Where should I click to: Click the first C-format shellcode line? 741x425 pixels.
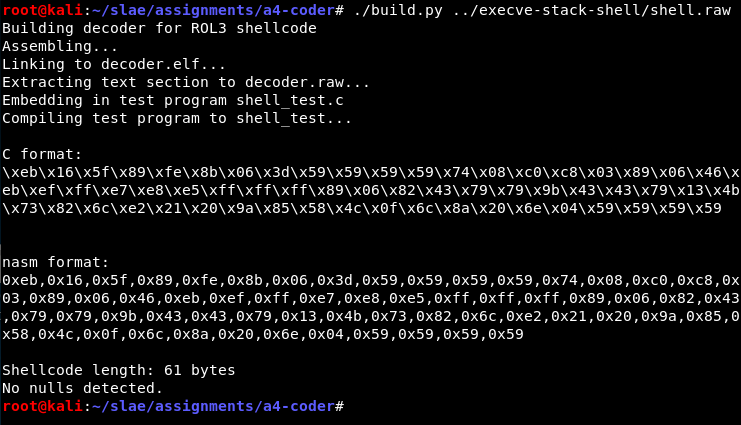[x=370, y=172]
